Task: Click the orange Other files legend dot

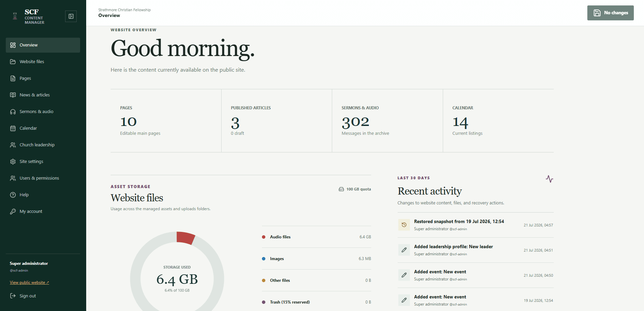Action: tap(264, 280)
